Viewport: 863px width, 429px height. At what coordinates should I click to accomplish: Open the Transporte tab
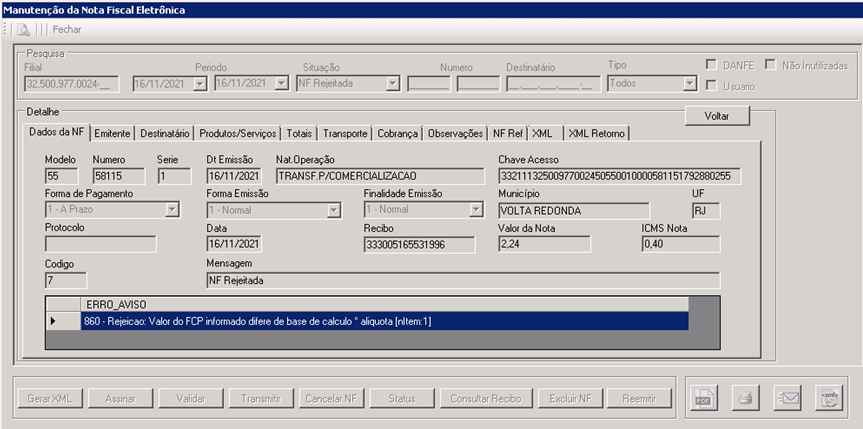345,133
